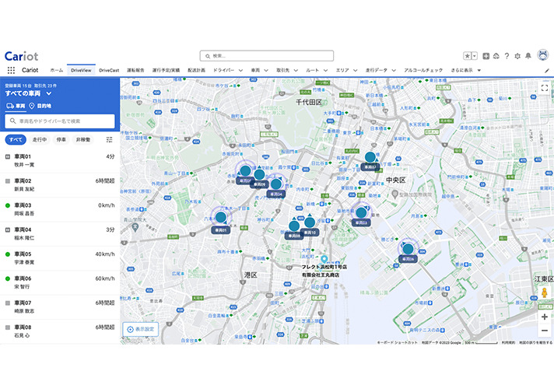Image resolution: width=554 pixels, height=392 pixels.
Task: Select the Street View pegman icon
Action: click(x=545, y=293)
